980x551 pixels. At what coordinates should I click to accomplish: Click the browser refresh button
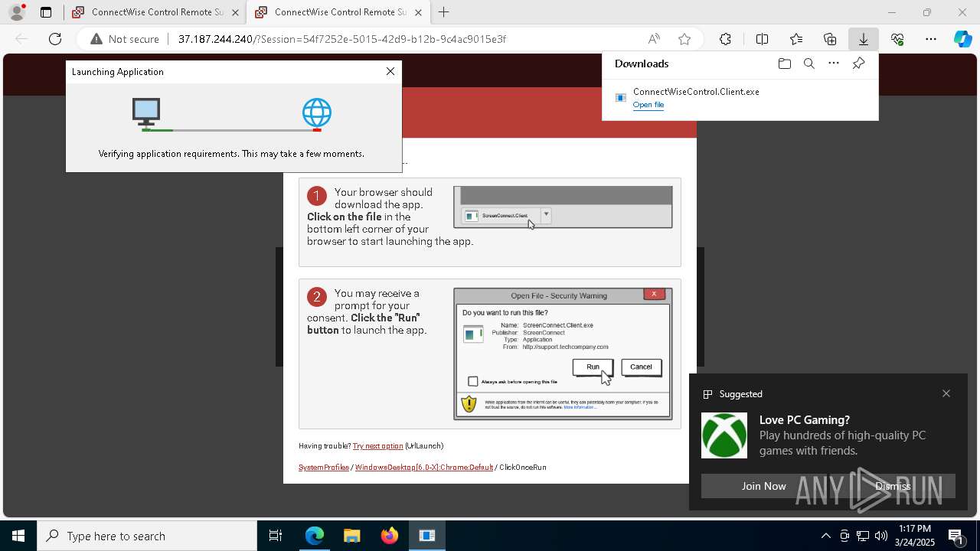tap(55, 39)
